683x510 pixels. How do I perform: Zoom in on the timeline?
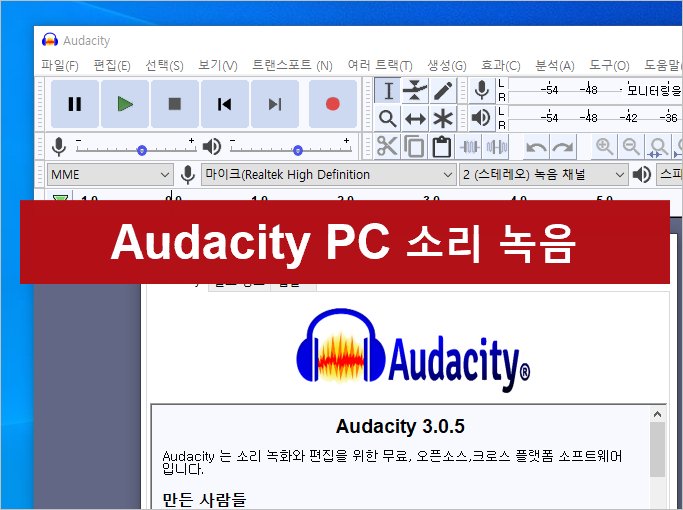point(604,147)
